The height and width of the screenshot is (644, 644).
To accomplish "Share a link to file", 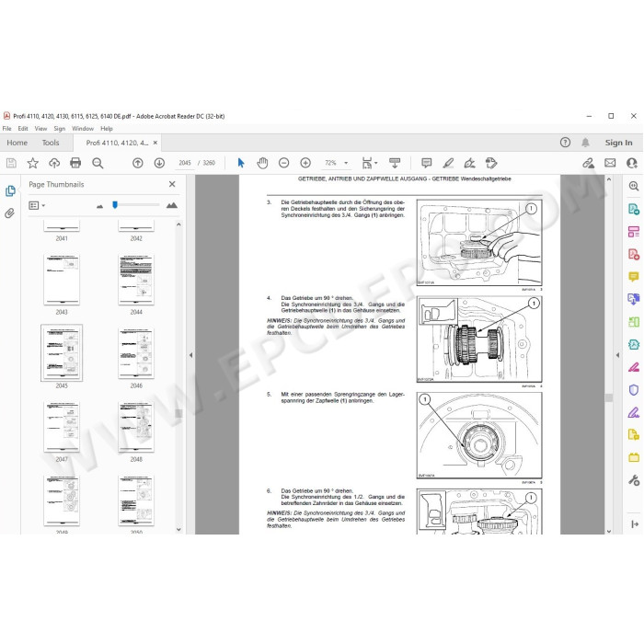I will click(589, 163).
